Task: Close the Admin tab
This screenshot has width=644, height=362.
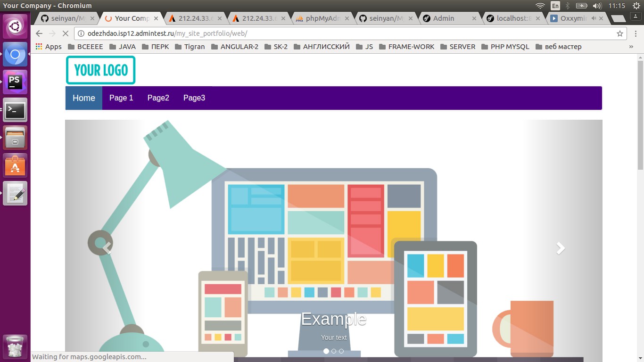Action: pyautogui.click(x=474, y=18)
